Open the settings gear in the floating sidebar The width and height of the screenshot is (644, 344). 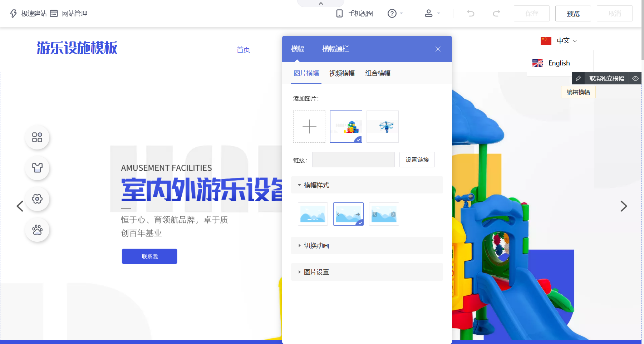click(37, 199)
